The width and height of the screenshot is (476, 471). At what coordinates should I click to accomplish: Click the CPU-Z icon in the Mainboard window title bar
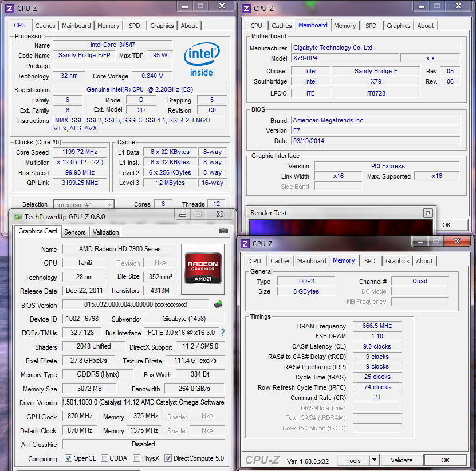(x=246, y=9)
